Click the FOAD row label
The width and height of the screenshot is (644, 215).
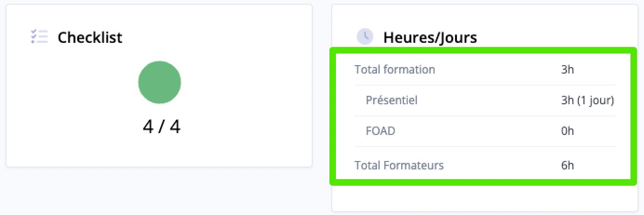click(381, 131)
